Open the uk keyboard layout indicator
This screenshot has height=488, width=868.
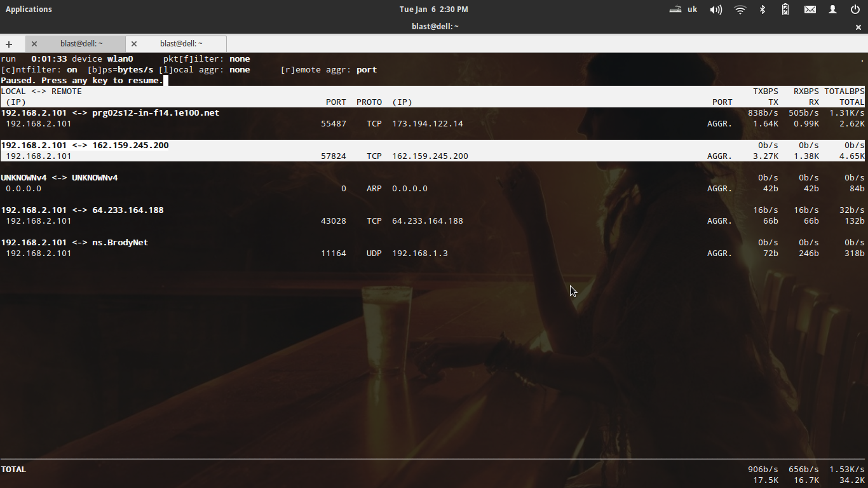click(x=684, y=10)
